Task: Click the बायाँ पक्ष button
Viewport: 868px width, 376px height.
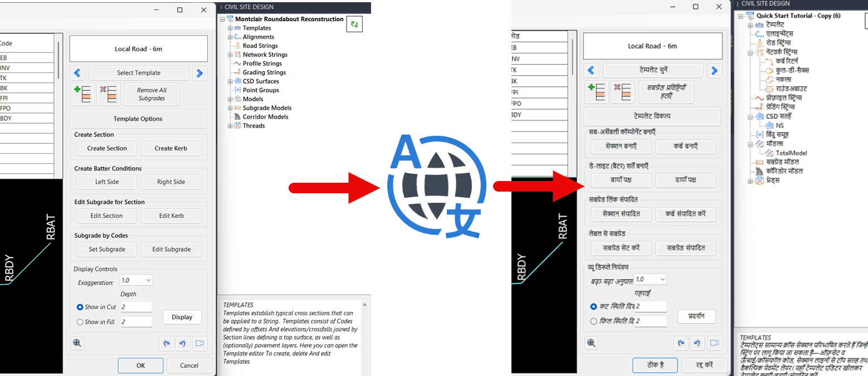Action: coord(621,180)
